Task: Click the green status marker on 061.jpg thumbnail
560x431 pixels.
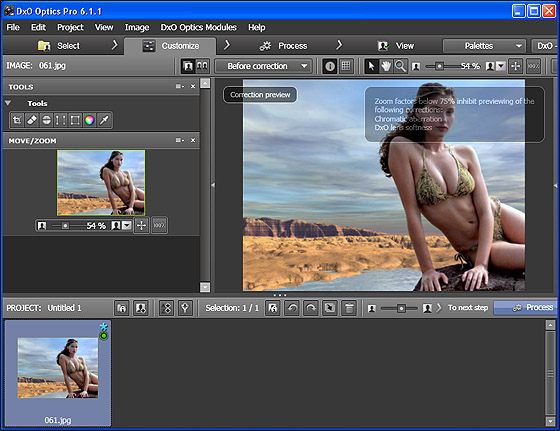Action: (x=104, y=336)
